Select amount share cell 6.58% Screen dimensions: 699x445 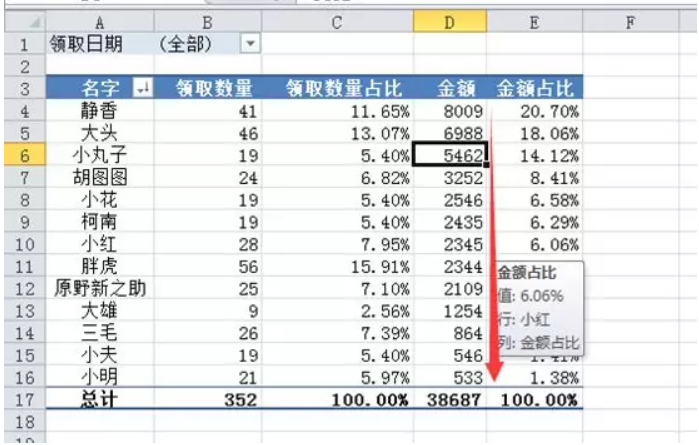(535, 200)
